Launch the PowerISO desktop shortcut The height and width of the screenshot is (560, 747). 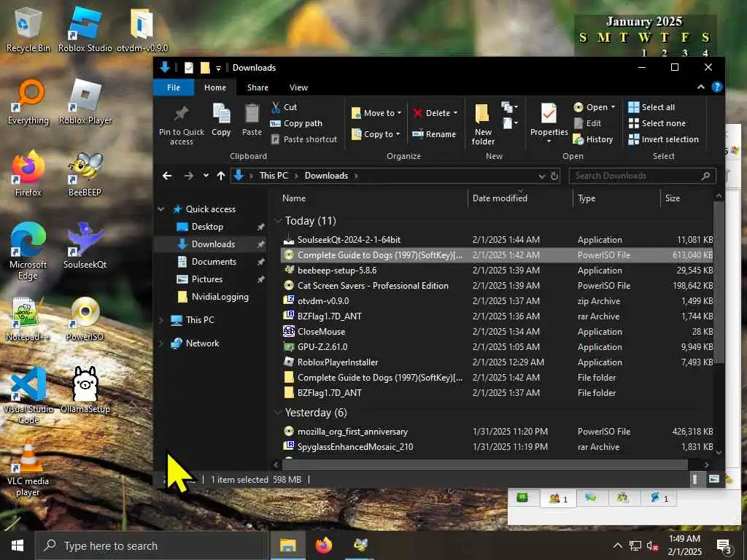(85, 318)
